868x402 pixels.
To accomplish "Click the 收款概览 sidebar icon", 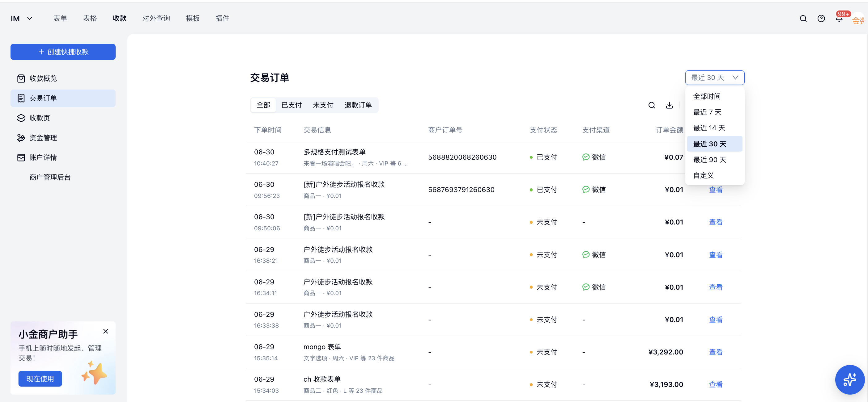I will click(x=21, y=78).
